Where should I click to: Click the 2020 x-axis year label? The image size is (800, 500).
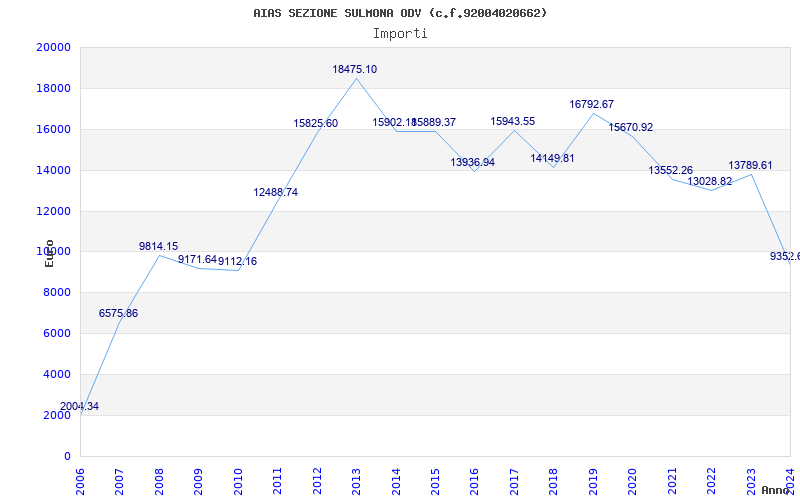click(633, 481)
